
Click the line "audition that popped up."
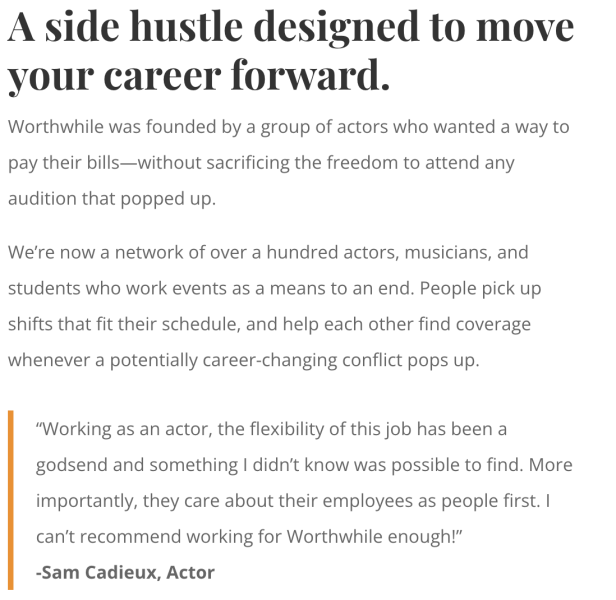pyautogui.click(x=112, y=197)
